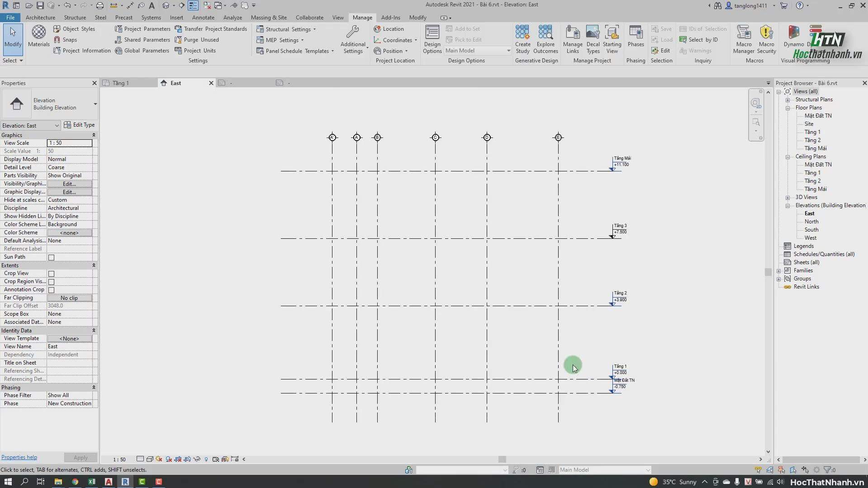The image size is (868, 488).
Task: Open Panel Schedule Templates dropdown
Action: (295, 51)
